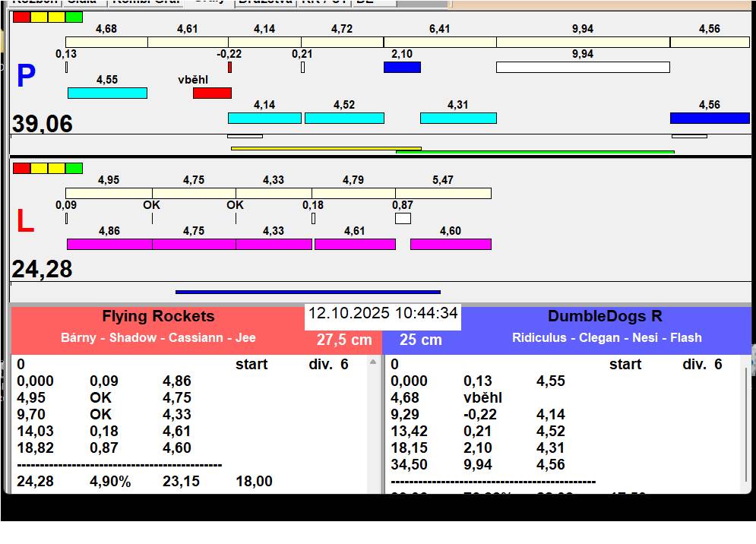This screenshot has height=544, width=756.
Task: Click the cyan 4,55 run bar
Action: click(x=107, y=93)
